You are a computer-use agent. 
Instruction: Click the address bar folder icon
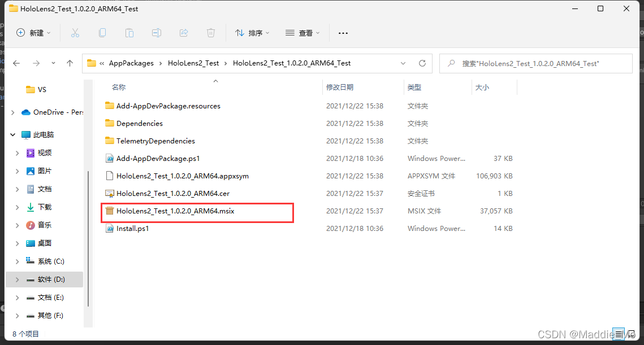point(92,63)
